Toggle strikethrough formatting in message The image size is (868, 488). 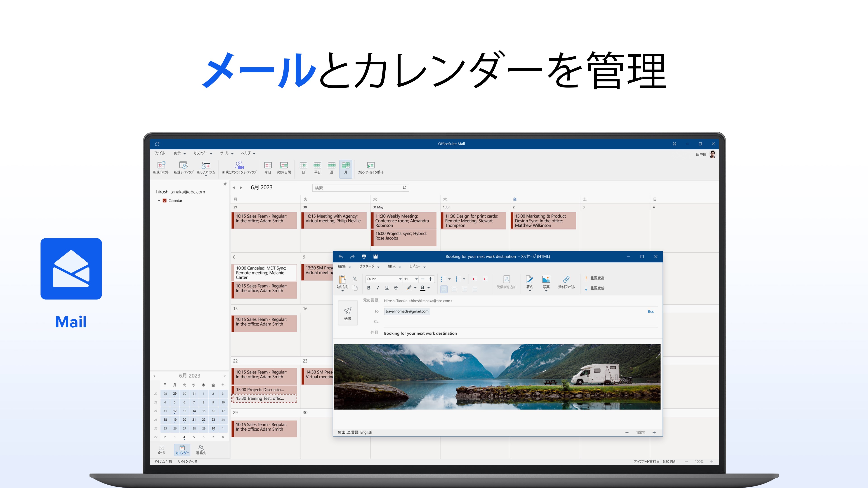pos(396,288)
